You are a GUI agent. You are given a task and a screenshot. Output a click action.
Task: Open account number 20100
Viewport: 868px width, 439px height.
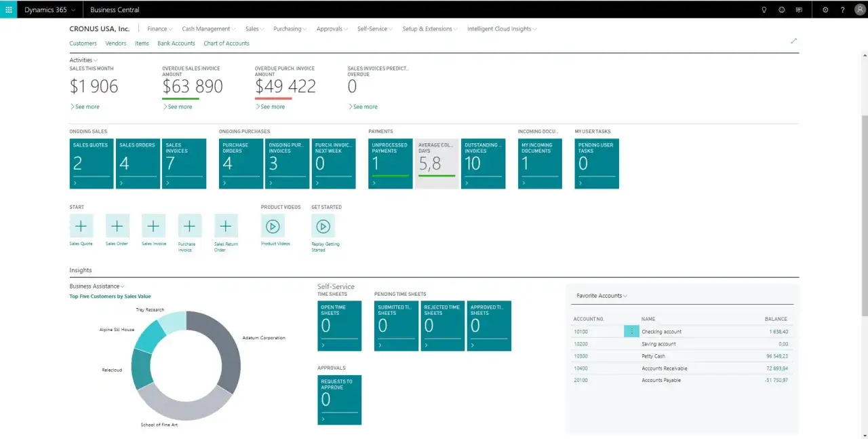pyautogui.click(x=580, y=381)
